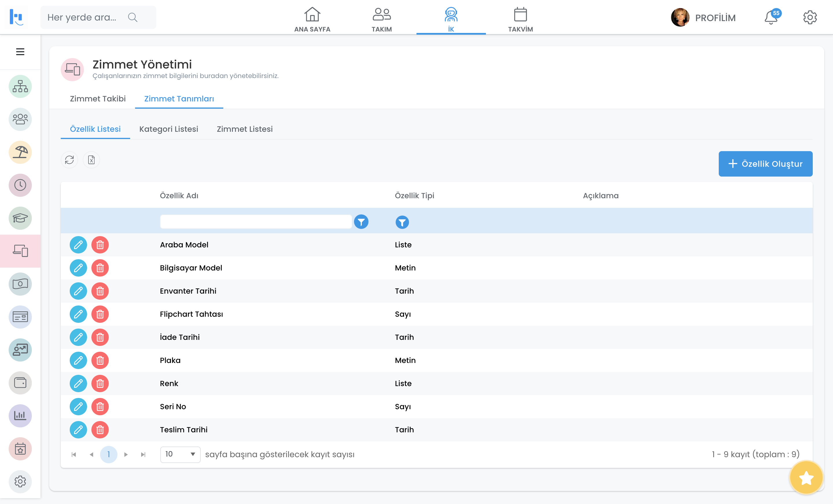Open the training graduation cap icon
The width and height of the screenshot is (833, 504).
20,218
